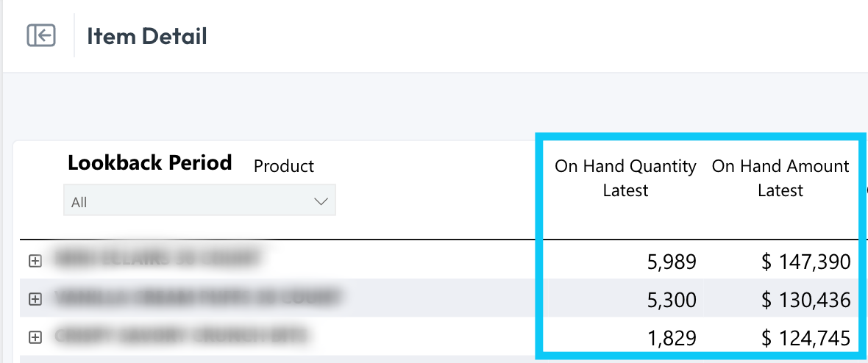Expand the row with 1,829 on hand quantity
868x363 pixels.
(35, 337)
